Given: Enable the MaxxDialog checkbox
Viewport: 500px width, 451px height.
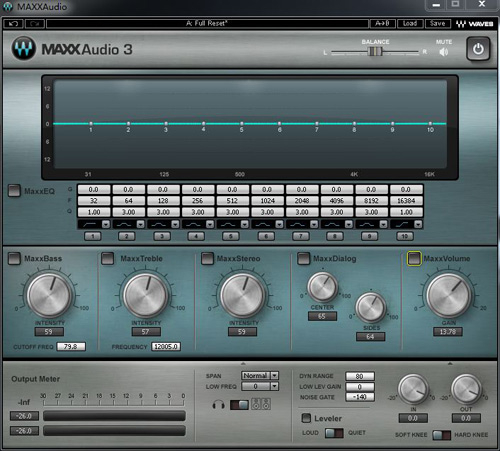Looking at the screenshot, I should coord(303,259).
